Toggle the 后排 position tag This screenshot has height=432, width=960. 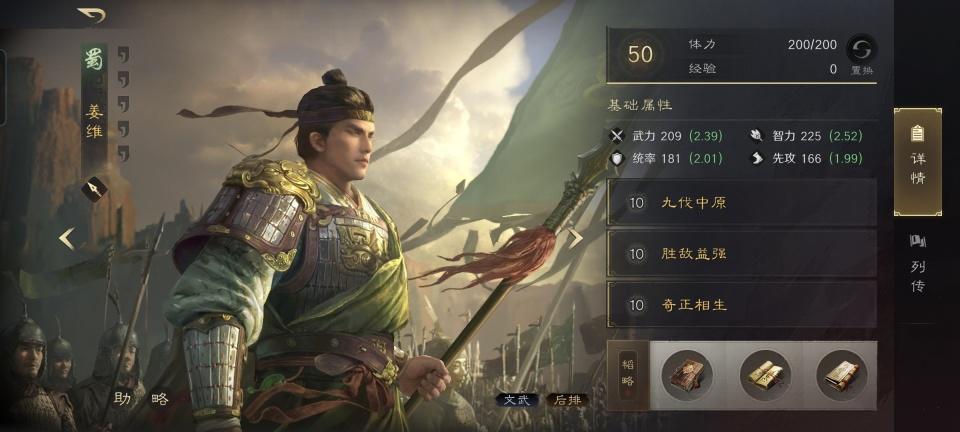pyautogui.click(x=568, y=400)
